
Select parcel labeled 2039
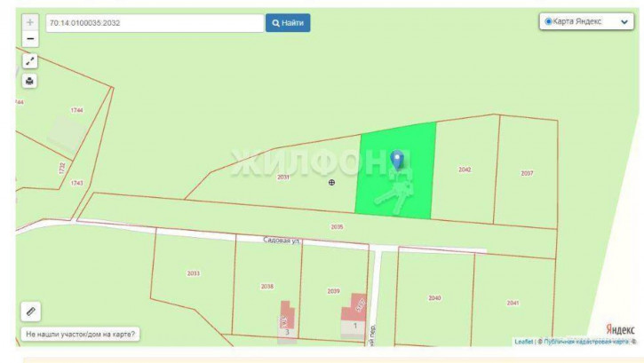point(333,291)
